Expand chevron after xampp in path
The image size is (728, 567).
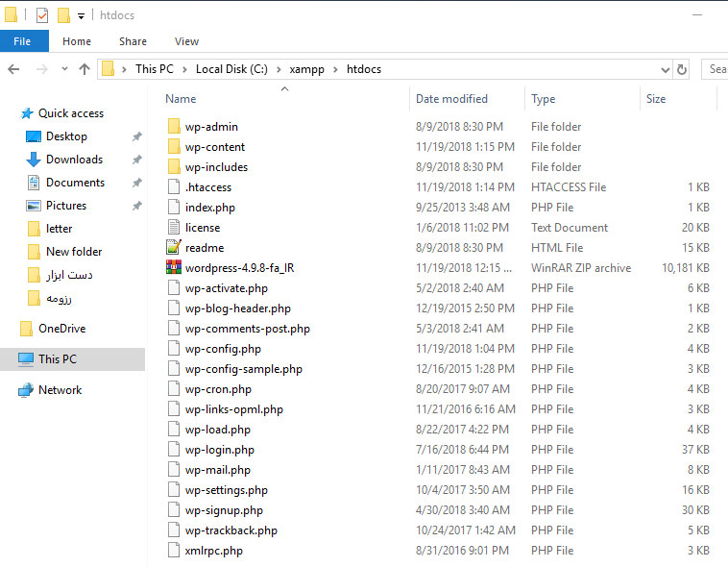pos(336,70)
